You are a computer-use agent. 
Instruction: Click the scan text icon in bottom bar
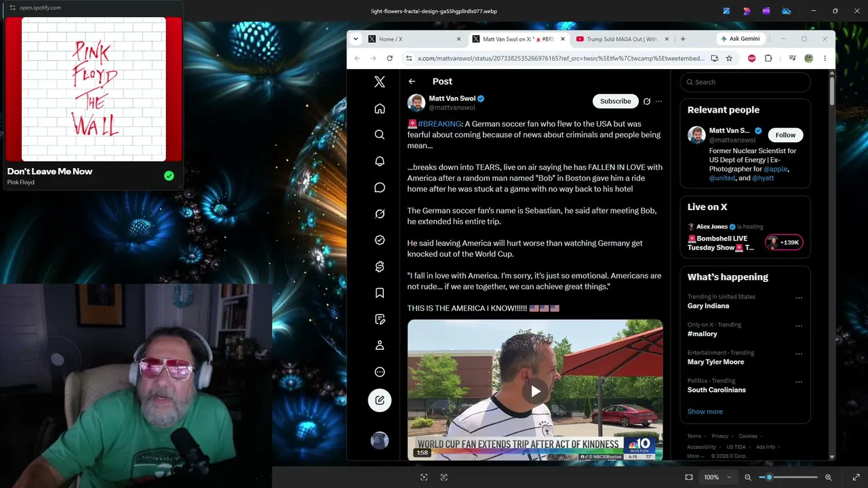(444, 477)
